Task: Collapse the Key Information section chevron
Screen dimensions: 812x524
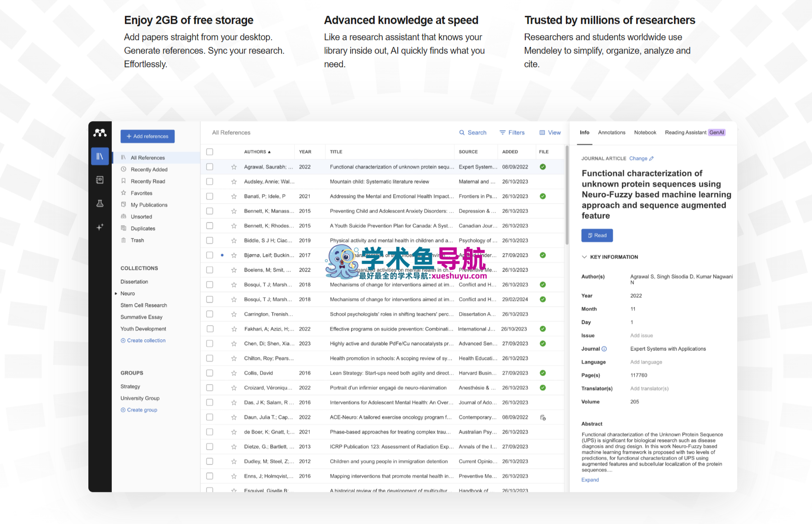Action: (x=584, y=257)
